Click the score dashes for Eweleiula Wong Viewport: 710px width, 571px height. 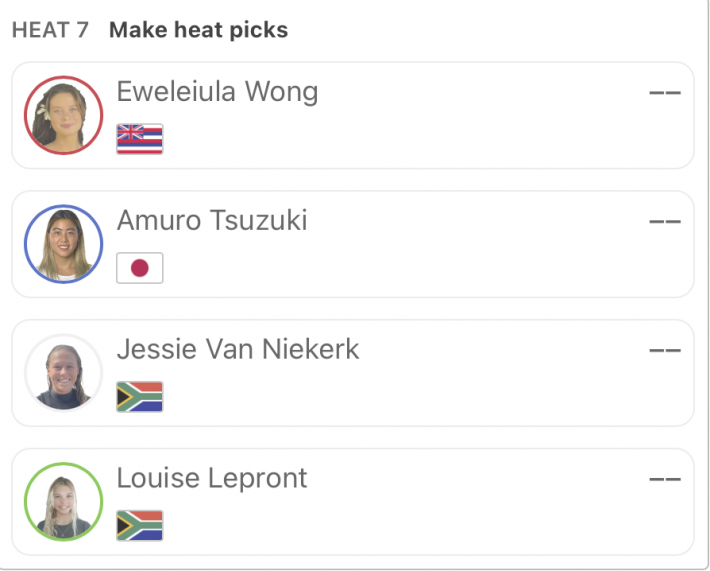pyautogui.click(x=665, y=93)
